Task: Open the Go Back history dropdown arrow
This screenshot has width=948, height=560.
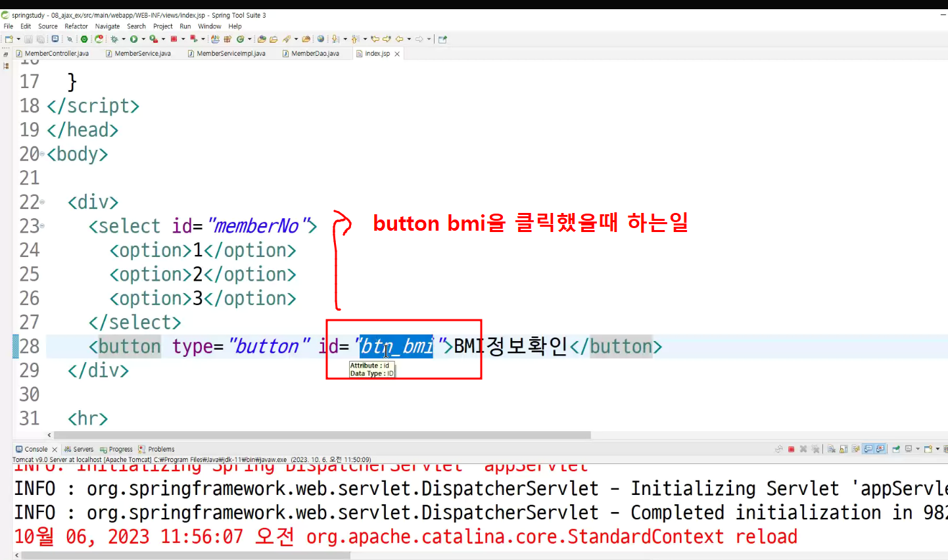Action: coord(409,39)
